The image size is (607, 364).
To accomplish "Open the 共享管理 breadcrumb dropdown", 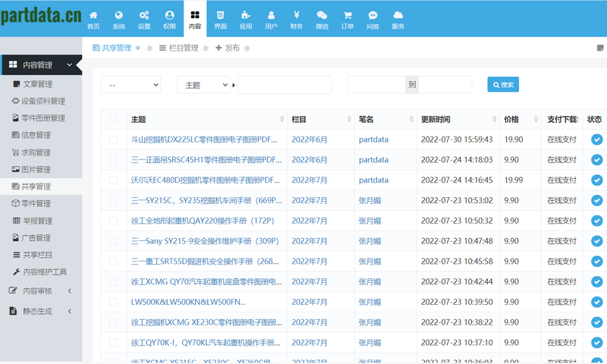I will coord(116,48).
